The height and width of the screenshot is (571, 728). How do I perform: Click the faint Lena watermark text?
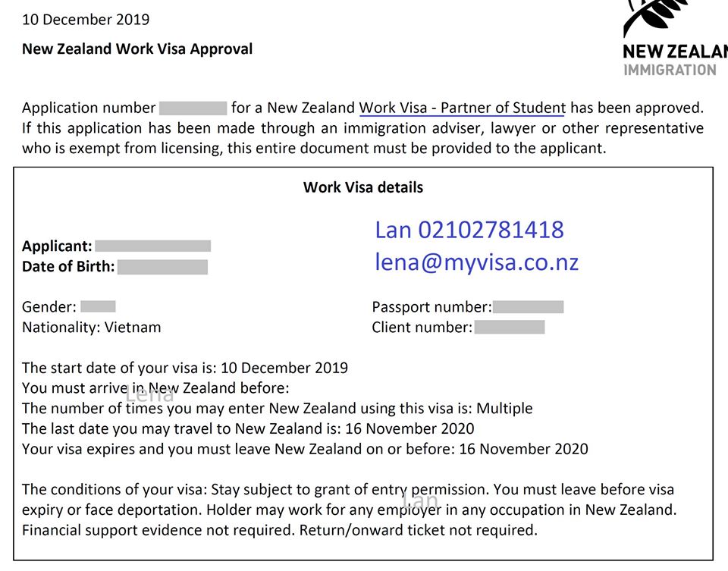tap(150, 395)
